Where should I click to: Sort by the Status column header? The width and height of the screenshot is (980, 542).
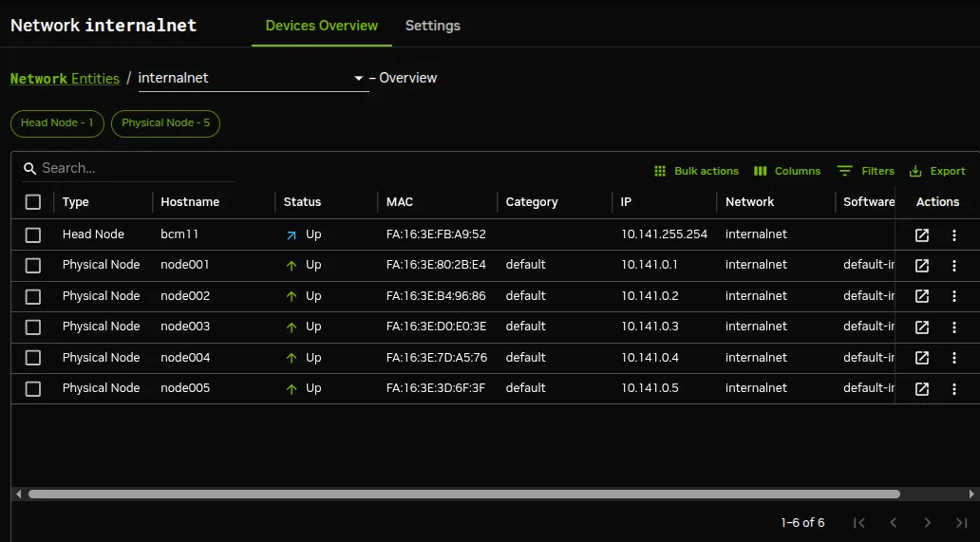coord(302,201)
